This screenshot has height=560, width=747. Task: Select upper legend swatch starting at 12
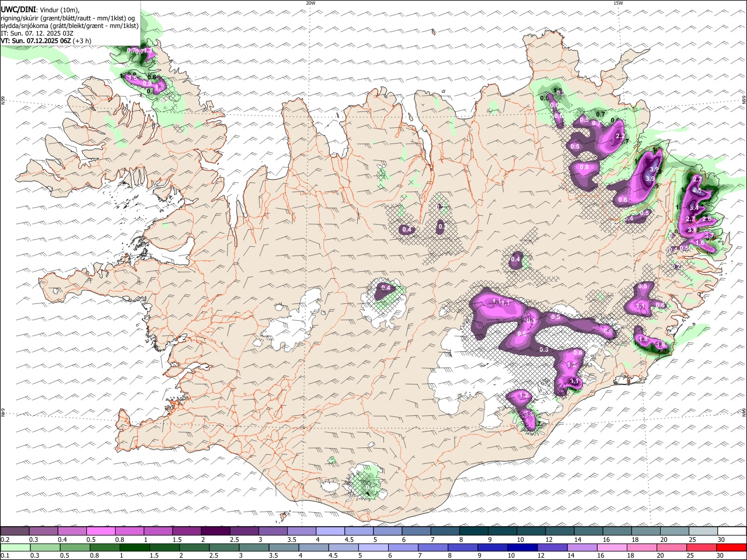(x=559, y=531)
